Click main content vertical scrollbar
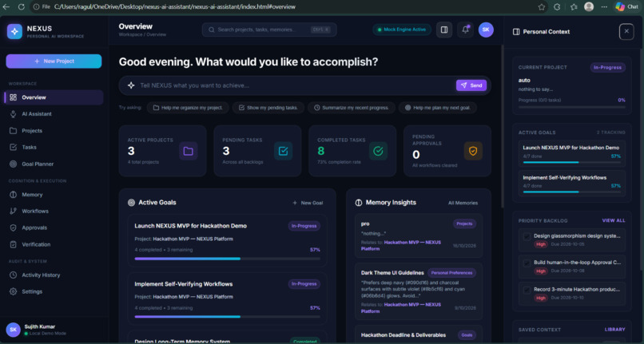644x344 pixels. (502, 127)
